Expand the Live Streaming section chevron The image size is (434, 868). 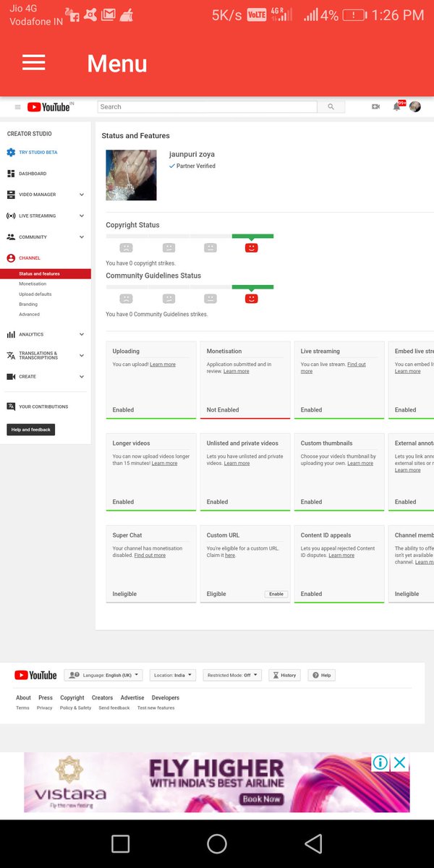pos(82,216)
